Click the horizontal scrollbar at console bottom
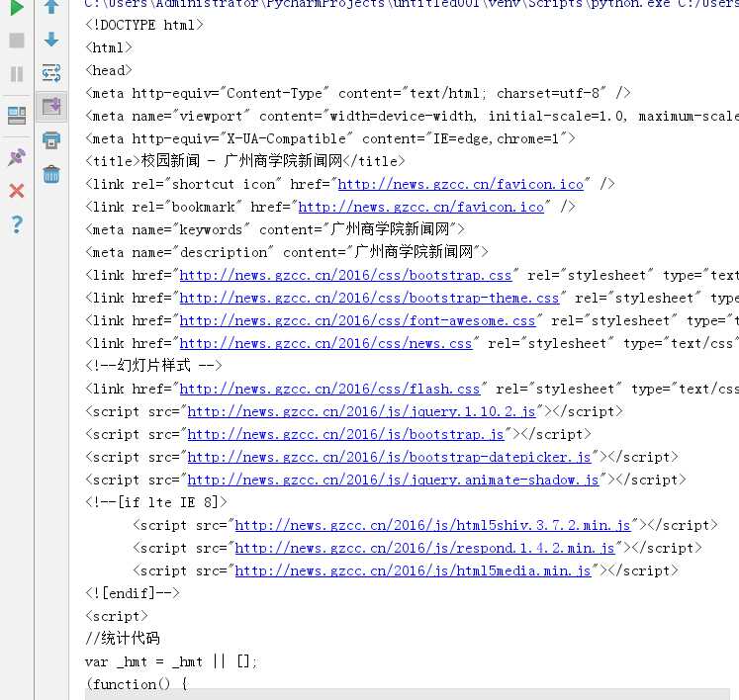 click(x=408, y=694)
